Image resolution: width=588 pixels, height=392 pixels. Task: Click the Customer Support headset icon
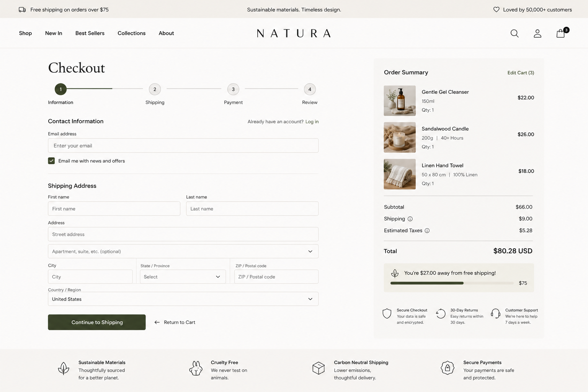tap(495, 314)
